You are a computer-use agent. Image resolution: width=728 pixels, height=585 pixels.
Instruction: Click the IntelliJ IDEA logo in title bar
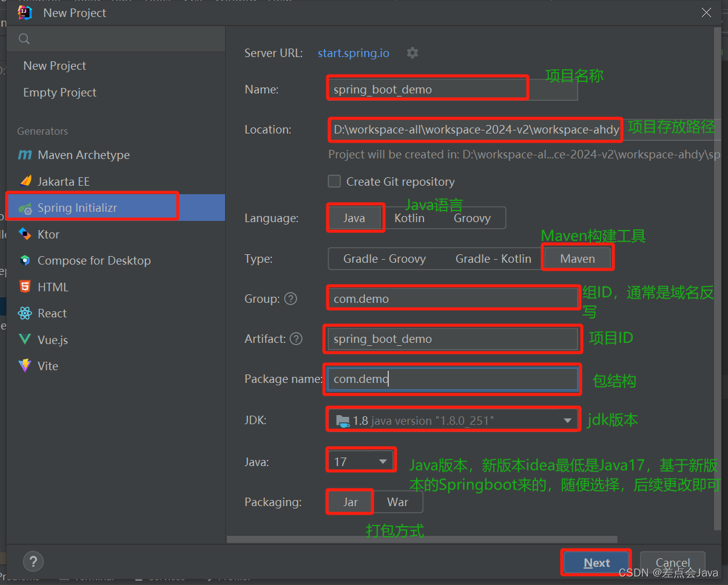pos(25,13)
